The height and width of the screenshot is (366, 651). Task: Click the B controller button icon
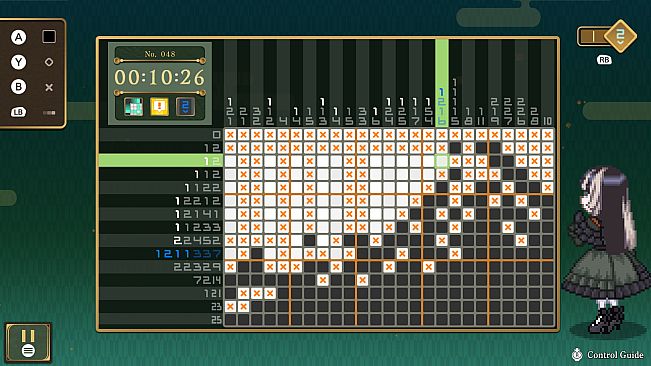[x=18, y=87]
